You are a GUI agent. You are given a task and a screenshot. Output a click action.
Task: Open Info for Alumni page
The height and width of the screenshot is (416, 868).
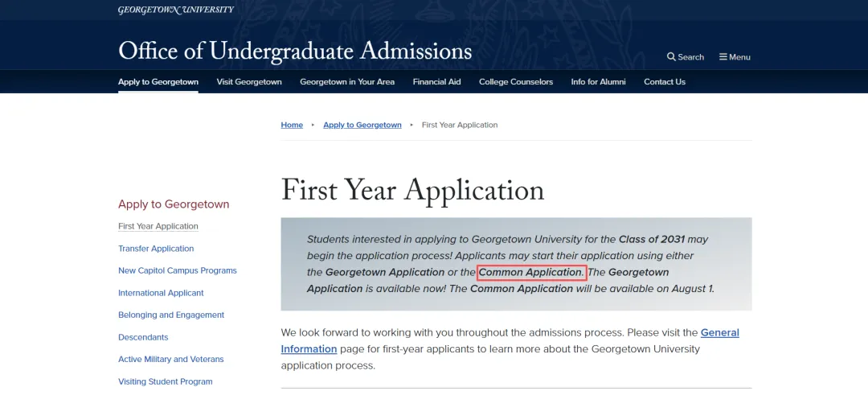tap(599, 81)
